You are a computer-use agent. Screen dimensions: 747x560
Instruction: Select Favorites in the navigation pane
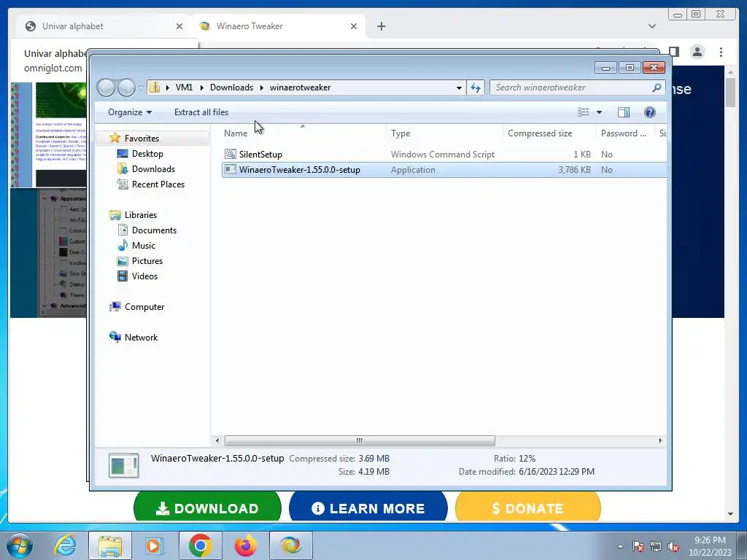(x=142, y=138)
